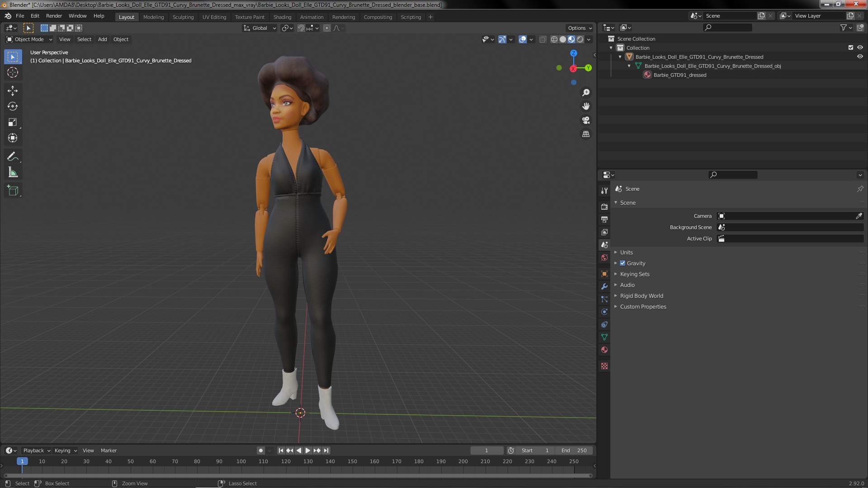Click the pan view hand icon
Image resolution: width=868 pixels, height=488 pixels.
(586, 106)
